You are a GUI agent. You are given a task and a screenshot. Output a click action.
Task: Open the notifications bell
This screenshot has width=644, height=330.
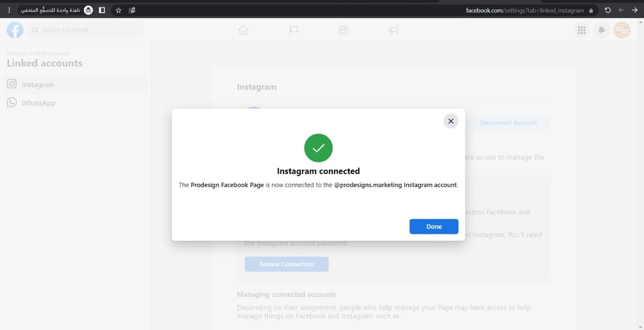click(602, 30)
